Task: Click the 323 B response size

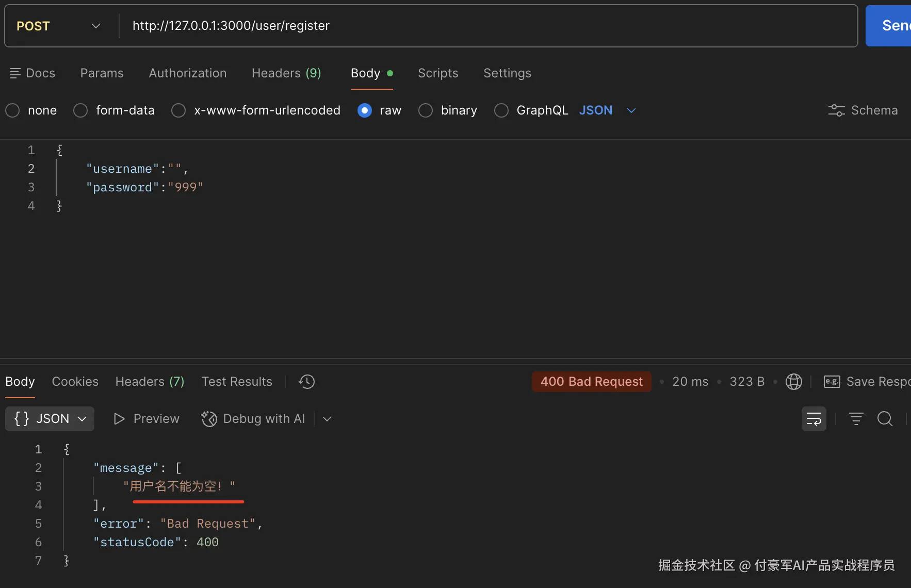Action: point(747,382)
